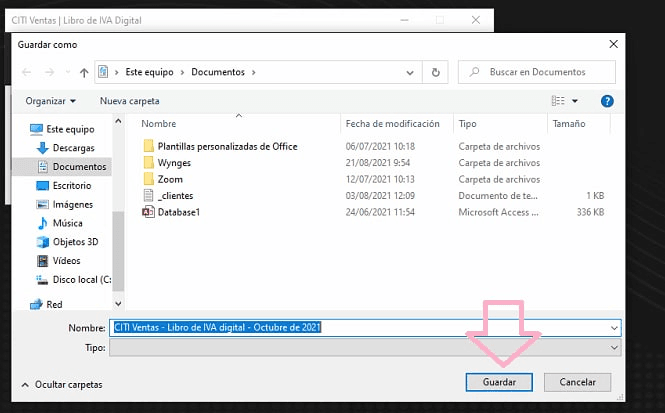Refresh the Documentos folder view
Screen dimensions: 665x413
[x=435, y=72]
